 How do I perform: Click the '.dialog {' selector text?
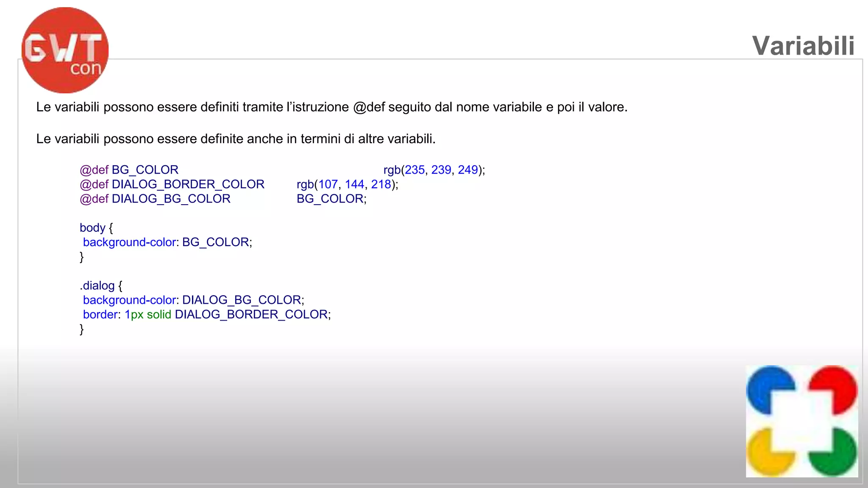(x=101, y=286)
